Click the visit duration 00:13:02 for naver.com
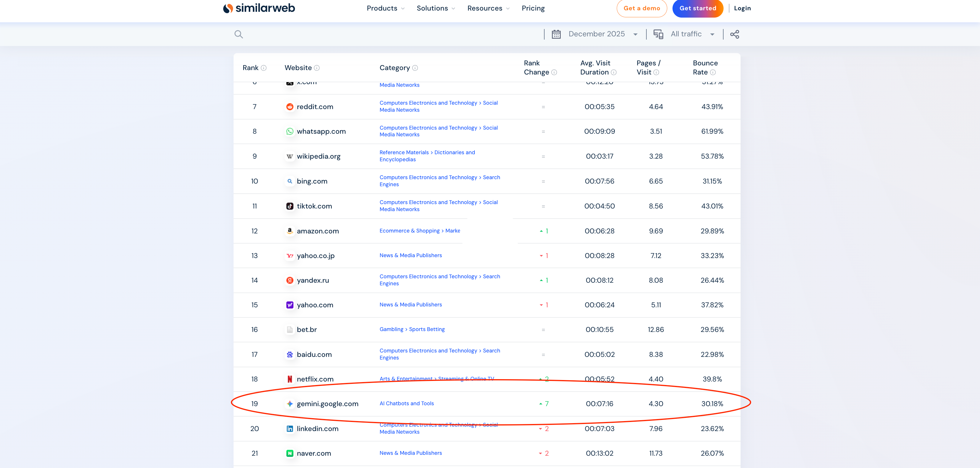Screen dimensions: 980x468 click(599, 454)
